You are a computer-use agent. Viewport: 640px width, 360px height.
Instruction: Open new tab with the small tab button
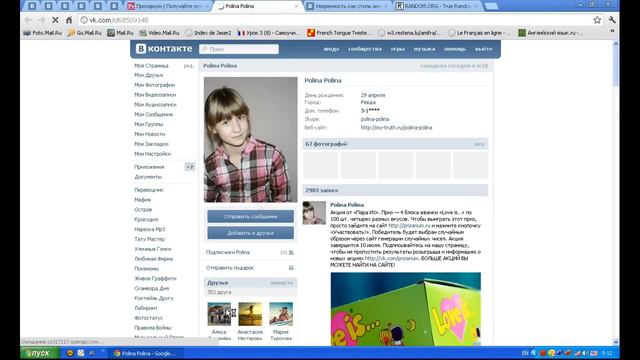(x=491, y=6)
